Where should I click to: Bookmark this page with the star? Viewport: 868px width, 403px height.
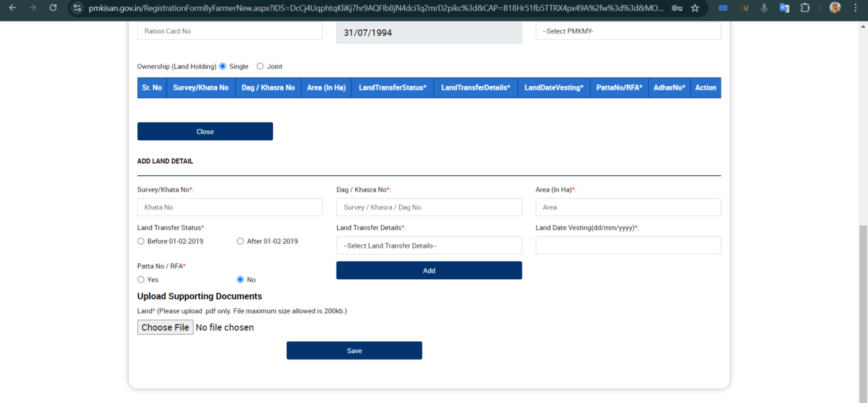[695, 8]
